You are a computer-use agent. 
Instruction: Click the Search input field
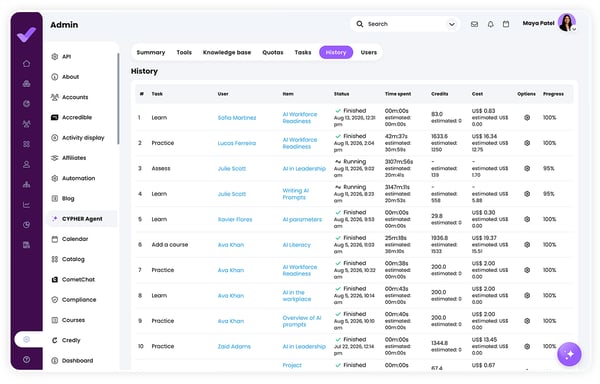405,24
